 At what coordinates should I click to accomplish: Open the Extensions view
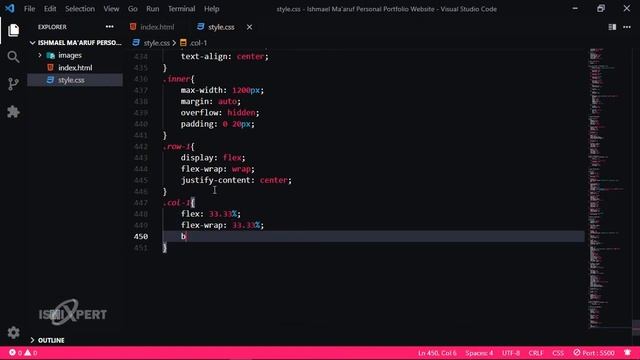coord(13,112)
